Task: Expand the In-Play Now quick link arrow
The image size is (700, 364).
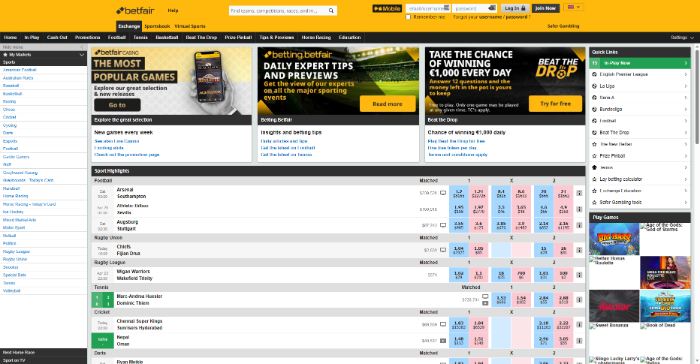Action: point(686,63)
